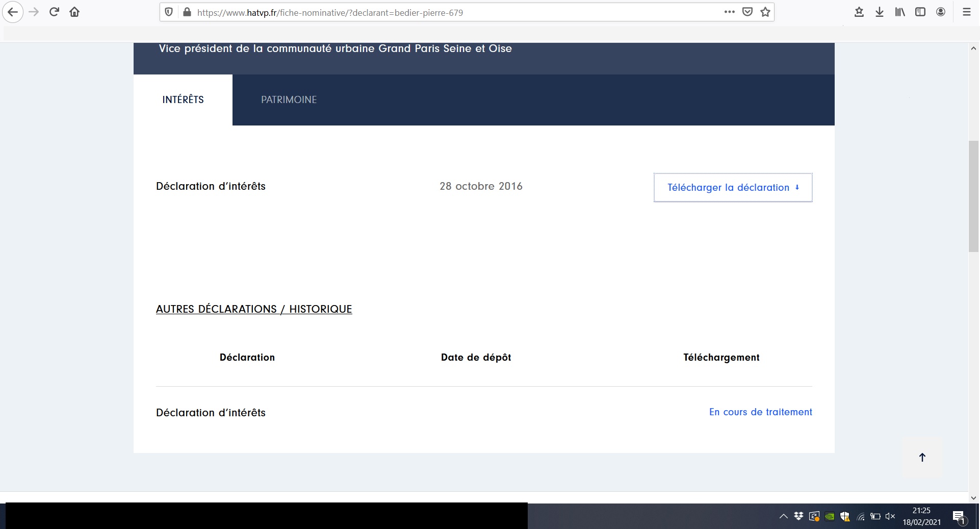Bookmark this page with star
The width and height of the screenshot is (980, 529).
coord(765,12)
